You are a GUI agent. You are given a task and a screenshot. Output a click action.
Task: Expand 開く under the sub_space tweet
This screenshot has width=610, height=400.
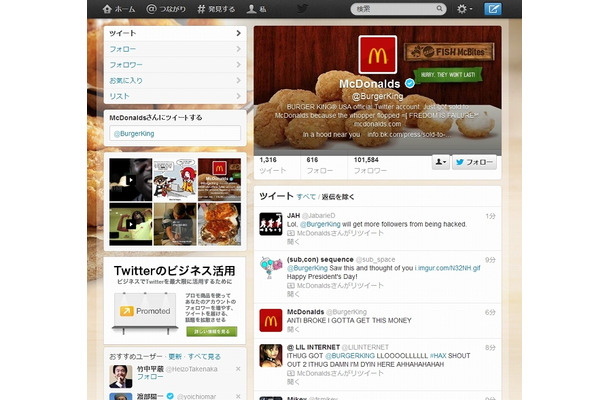(x=293, y=294)
